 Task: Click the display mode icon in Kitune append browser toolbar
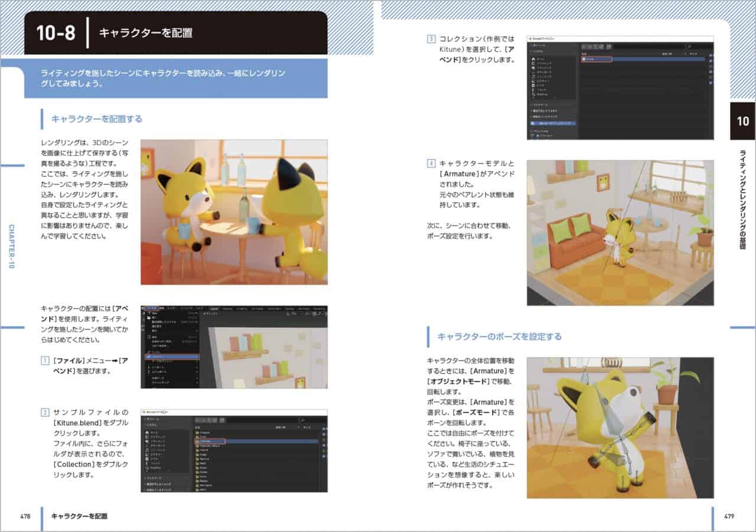609,47
